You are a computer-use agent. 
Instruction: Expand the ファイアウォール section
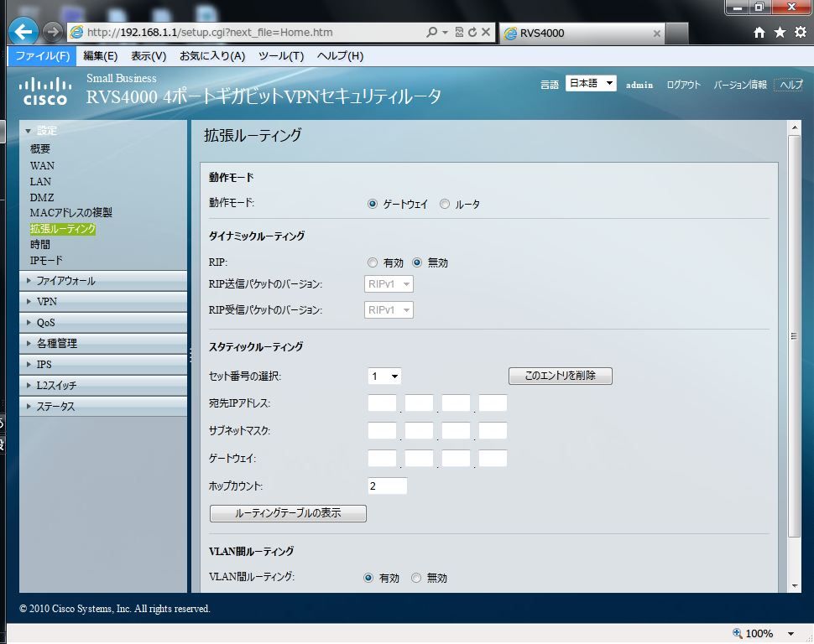click(x=102, y=281)
